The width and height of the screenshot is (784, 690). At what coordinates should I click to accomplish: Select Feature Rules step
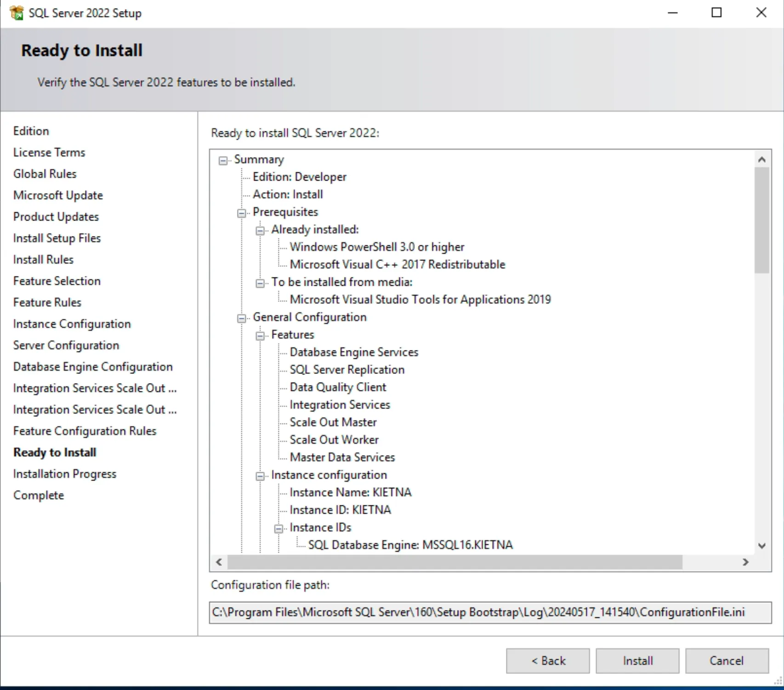pos(47,302)
